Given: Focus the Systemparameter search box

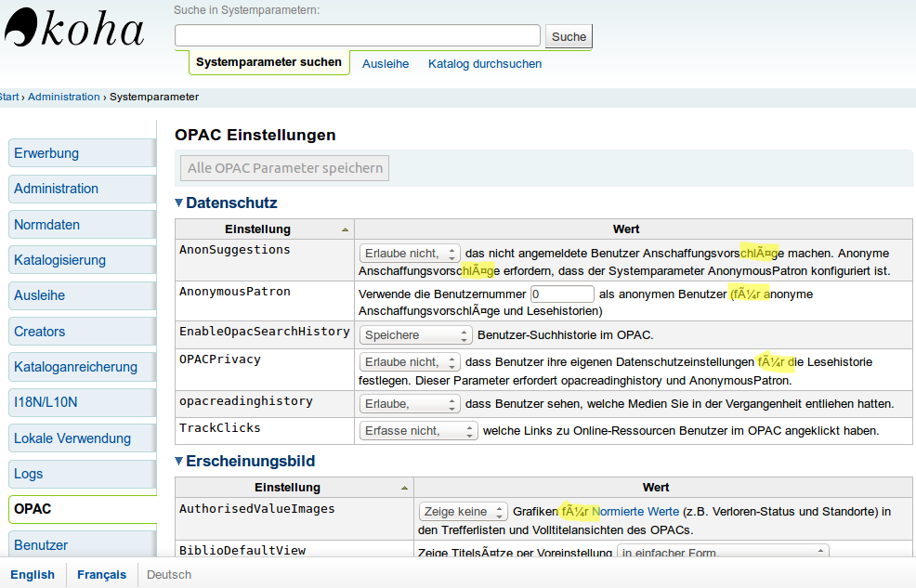Looking at the screenshot, I should tap(357, 35).
